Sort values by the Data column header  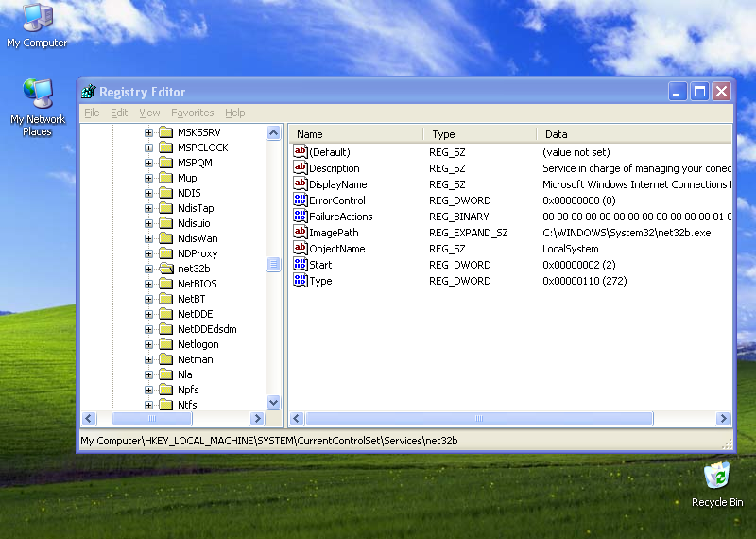pyautogui.click(x=634, y=134)
